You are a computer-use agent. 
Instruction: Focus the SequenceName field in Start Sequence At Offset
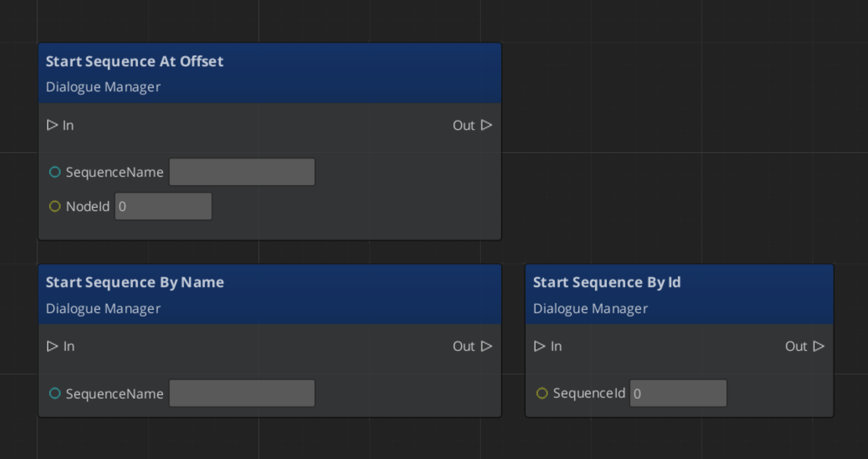point(242,172)
